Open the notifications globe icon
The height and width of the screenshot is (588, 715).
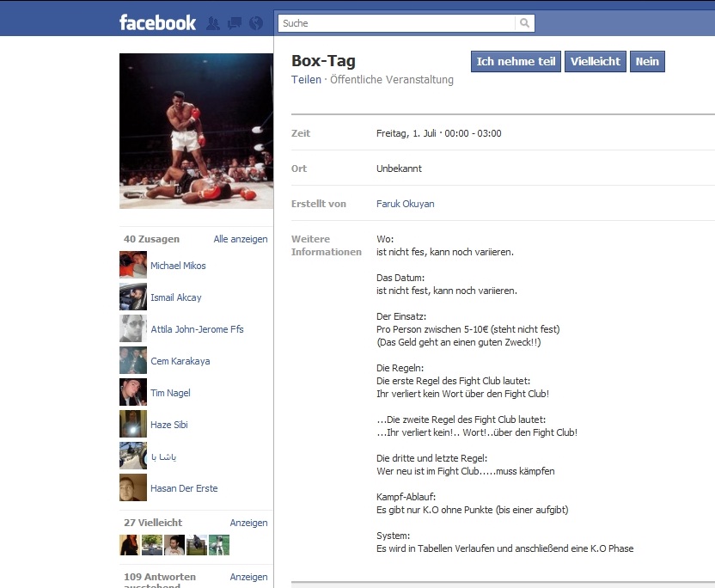[256, 23]
